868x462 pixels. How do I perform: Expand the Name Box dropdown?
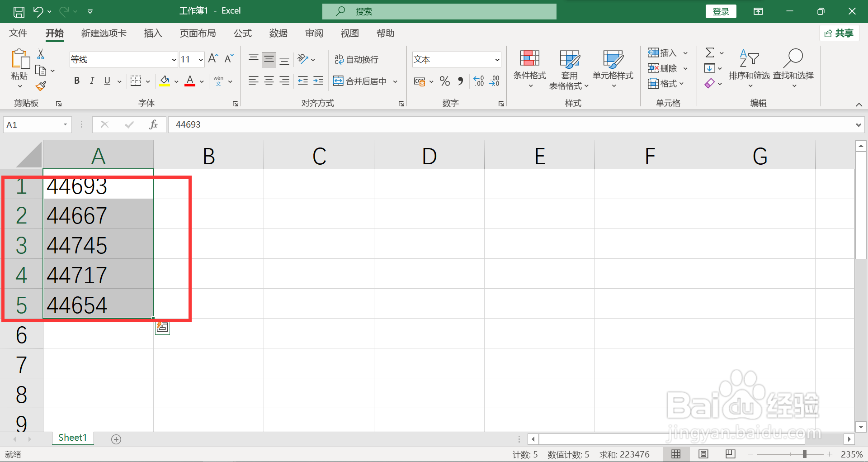[x=66, y=124]
